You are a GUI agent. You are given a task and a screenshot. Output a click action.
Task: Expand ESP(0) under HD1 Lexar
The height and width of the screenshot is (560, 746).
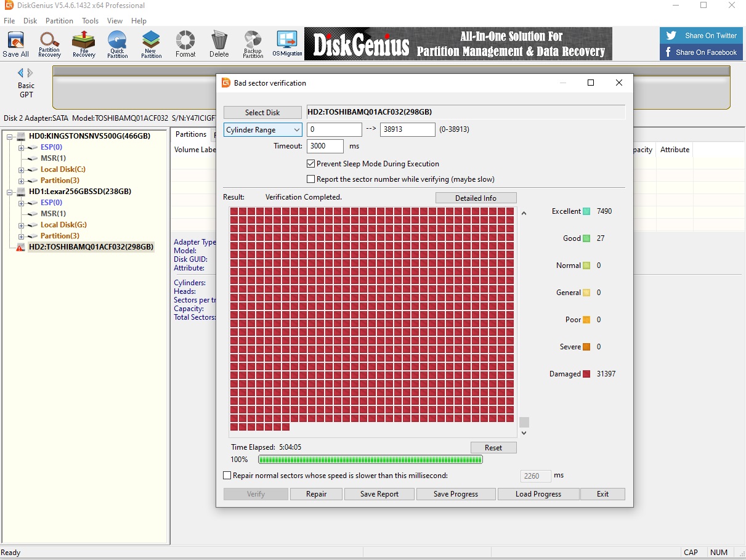(21, 203)
